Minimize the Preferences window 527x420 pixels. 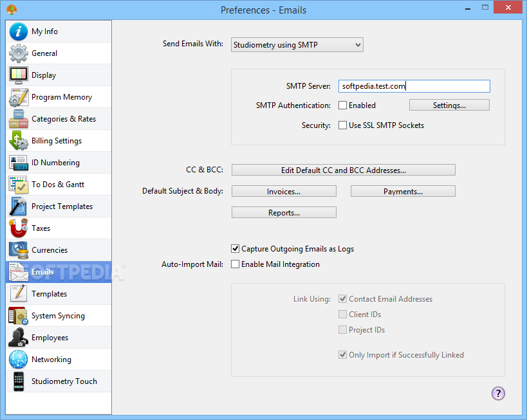(x=468, y=8)
